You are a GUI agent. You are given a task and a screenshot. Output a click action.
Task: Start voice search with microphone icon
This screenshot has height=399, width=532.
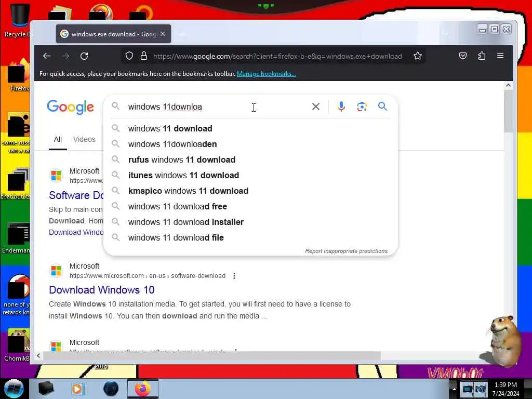click(341, 107)
